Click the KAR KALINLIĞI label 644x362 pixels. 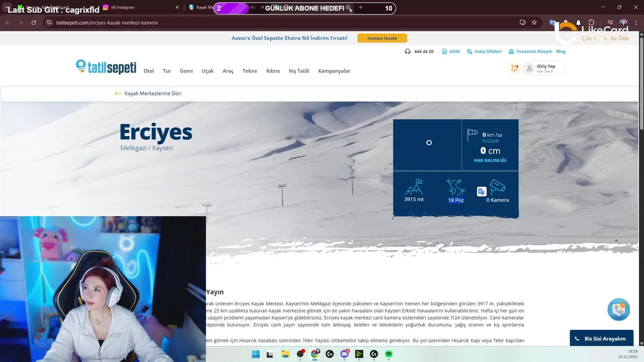click(x=490, y=160)
